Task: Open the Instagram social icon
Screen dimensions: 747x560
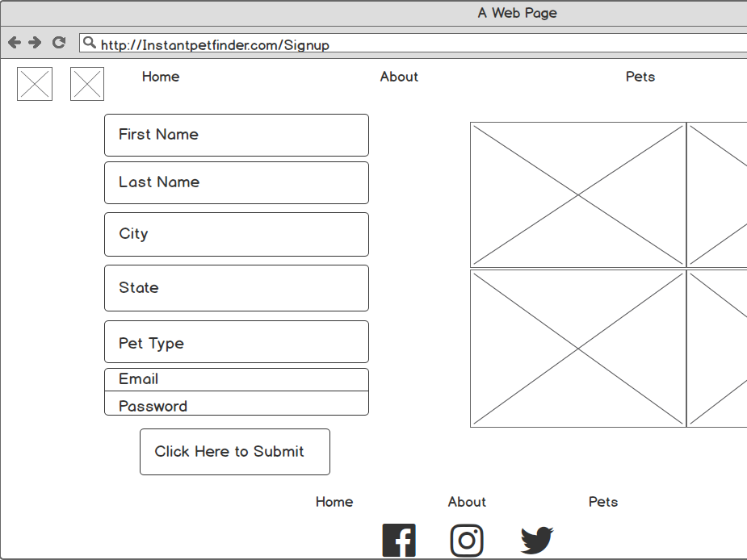Action: pos(467,541)
